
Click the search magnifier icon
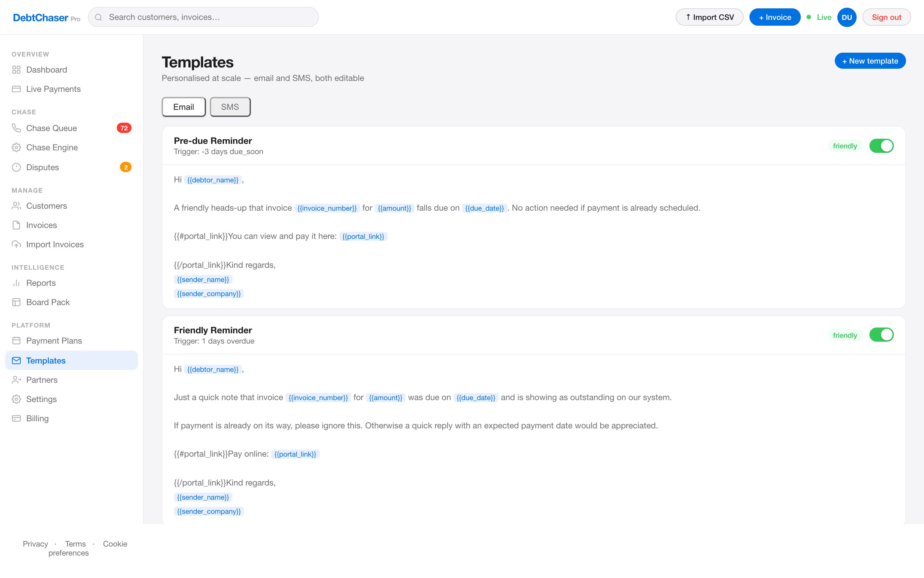98,17
